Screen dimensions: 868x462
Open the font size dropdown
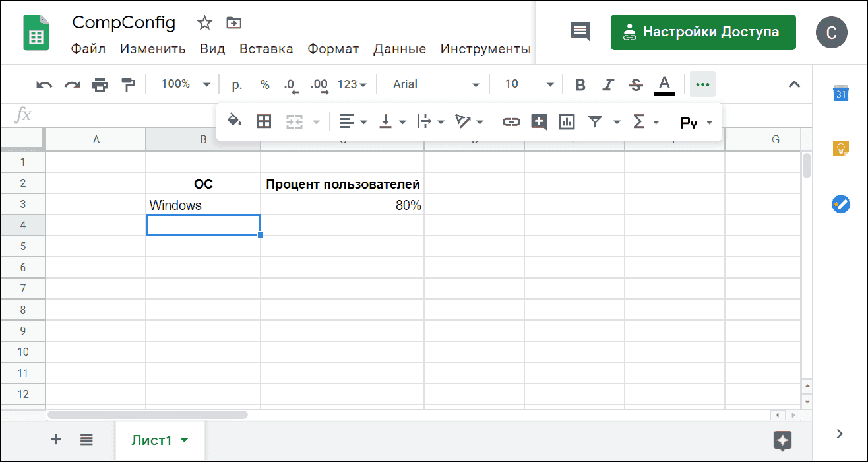[550, 84]
